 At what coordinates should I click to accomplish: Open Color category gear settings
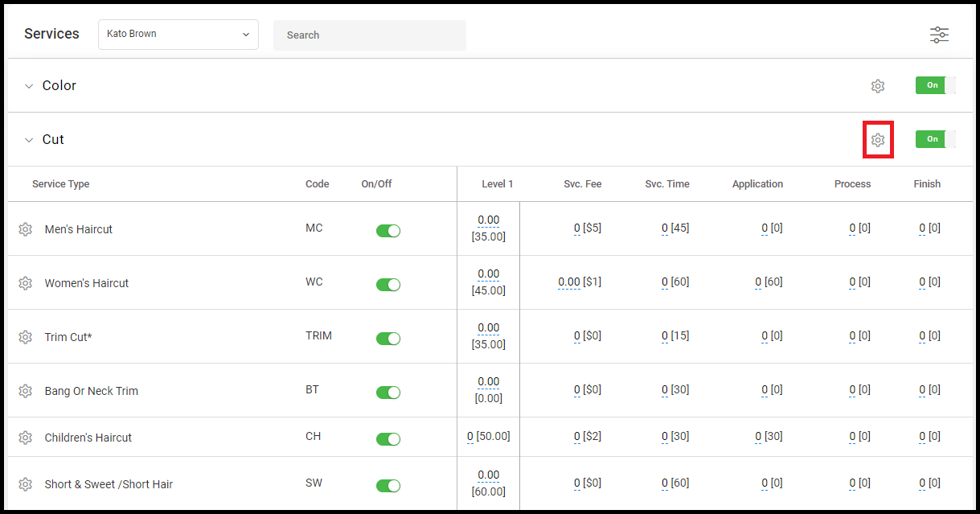878,86
